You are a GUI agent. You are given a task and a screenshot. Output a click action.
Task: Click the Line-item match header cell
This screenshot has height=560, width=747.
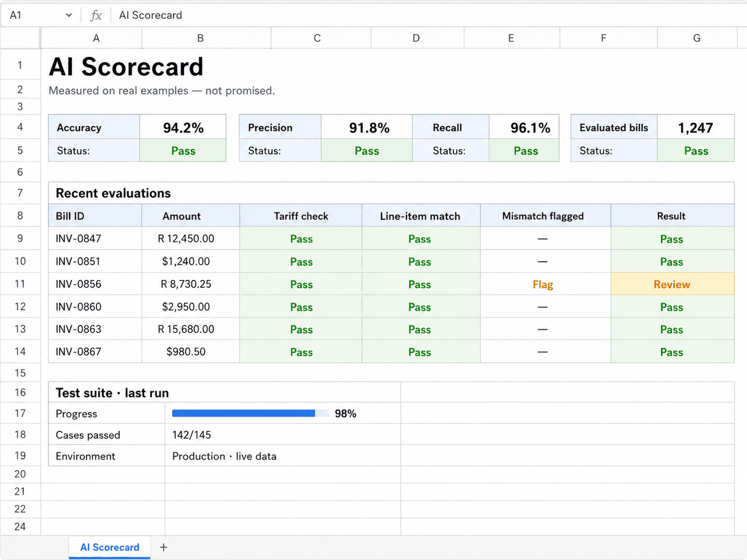coord(421,216)
